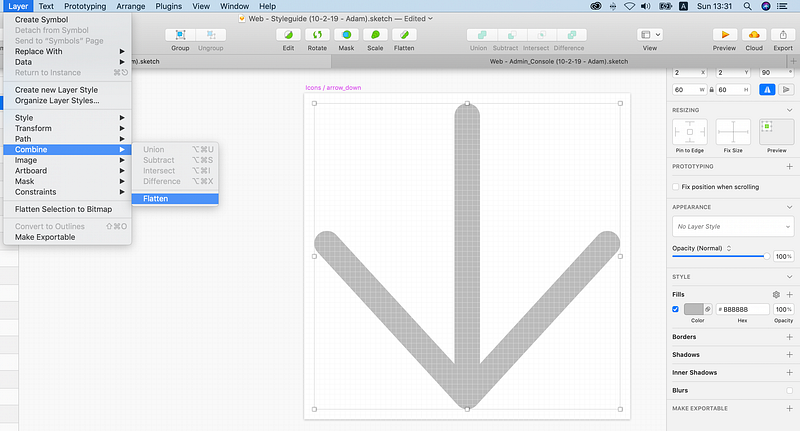Image resolution: width=800 pixels, height=431 pixels.
Task: Click the Cloud upload icon
Action: (754, 35)
